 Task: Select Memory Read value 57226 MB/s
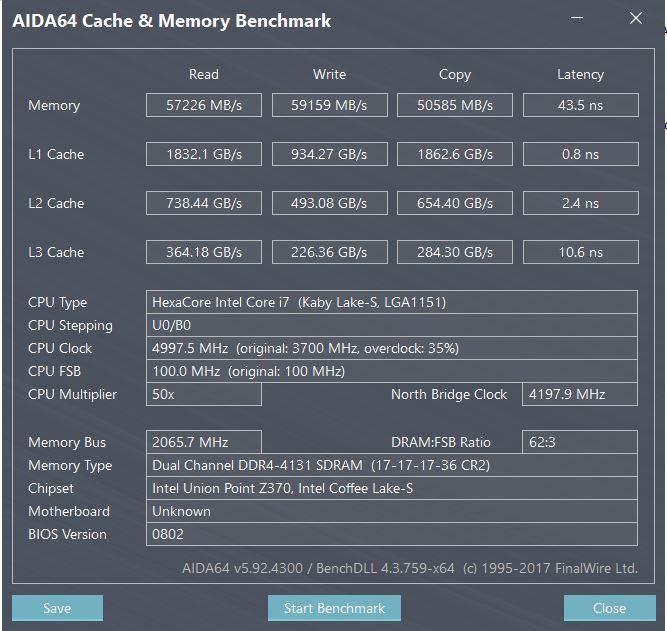(x=204, y=105)
